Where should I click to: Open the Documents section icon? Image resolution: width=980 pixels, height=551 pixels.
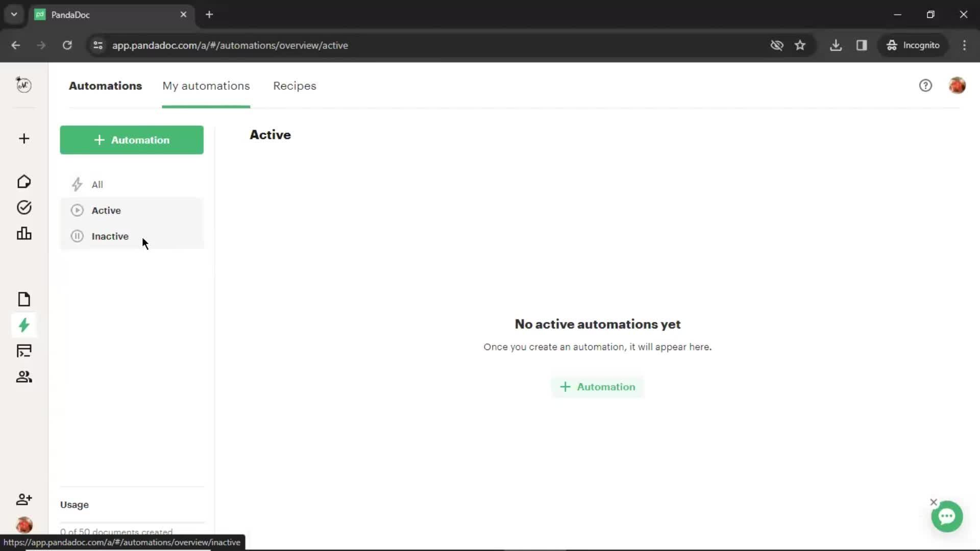[x=23, y=299]
